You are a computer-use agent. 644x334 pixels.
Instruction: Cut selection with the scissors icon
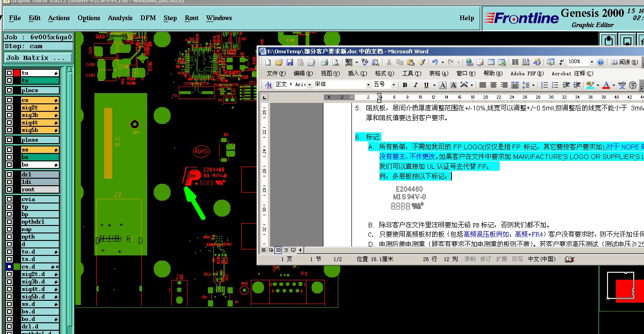(x=389, y=62)
